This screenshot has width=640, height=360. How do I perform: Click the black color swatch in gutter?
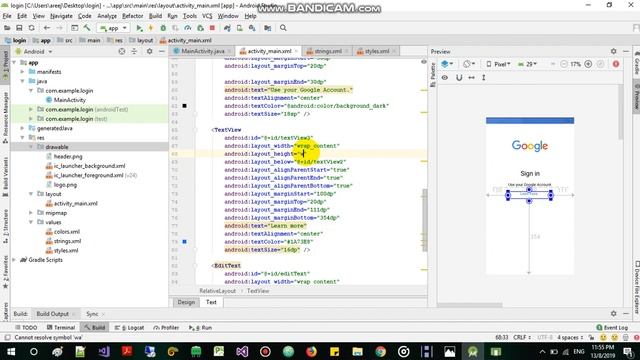tap(184, 106)
